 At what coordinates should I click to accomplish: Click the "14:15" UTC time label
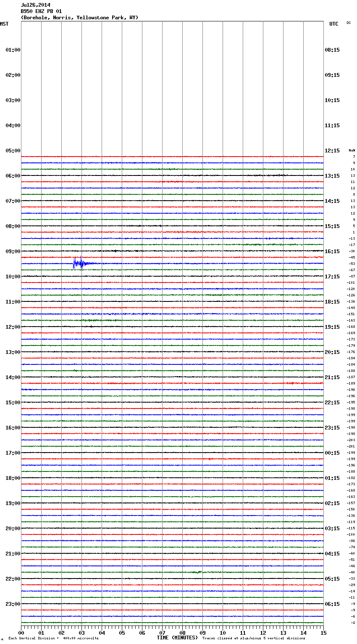coord(332,201)
